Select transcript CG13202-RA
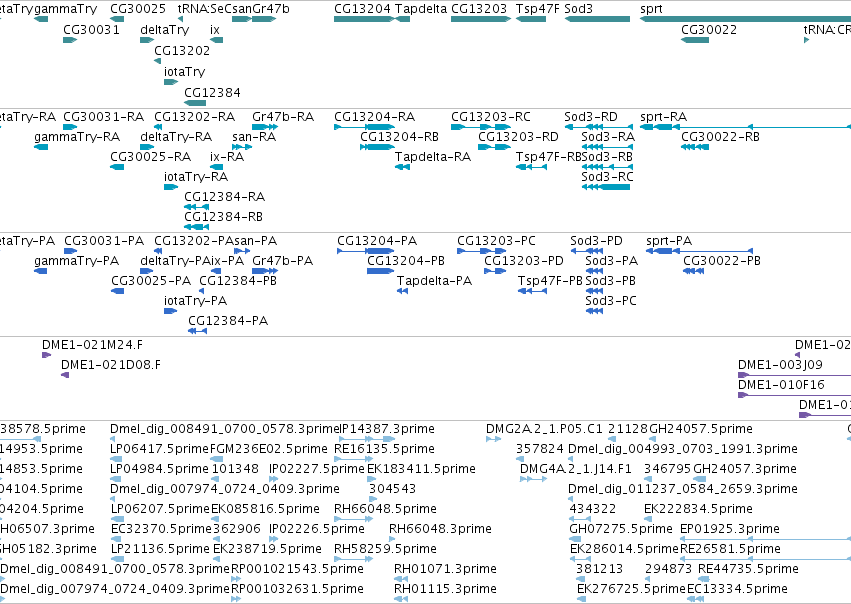 [x=194, y=117]
